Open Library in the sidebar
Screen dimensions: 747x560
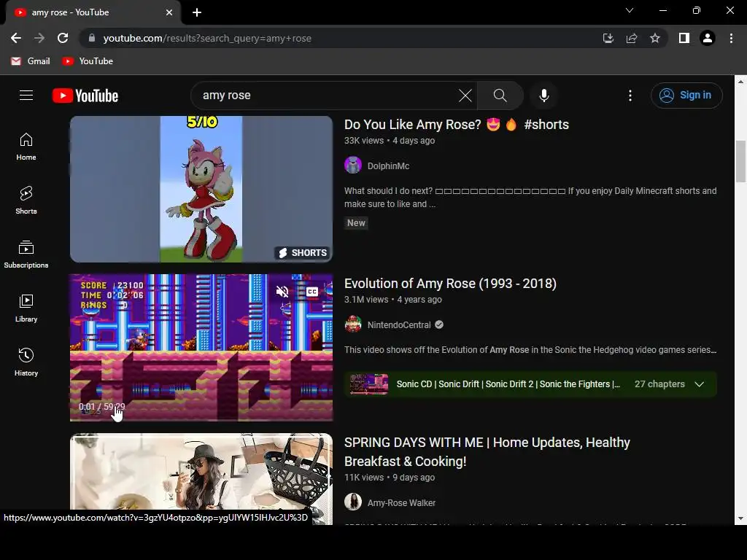[26, 308]
